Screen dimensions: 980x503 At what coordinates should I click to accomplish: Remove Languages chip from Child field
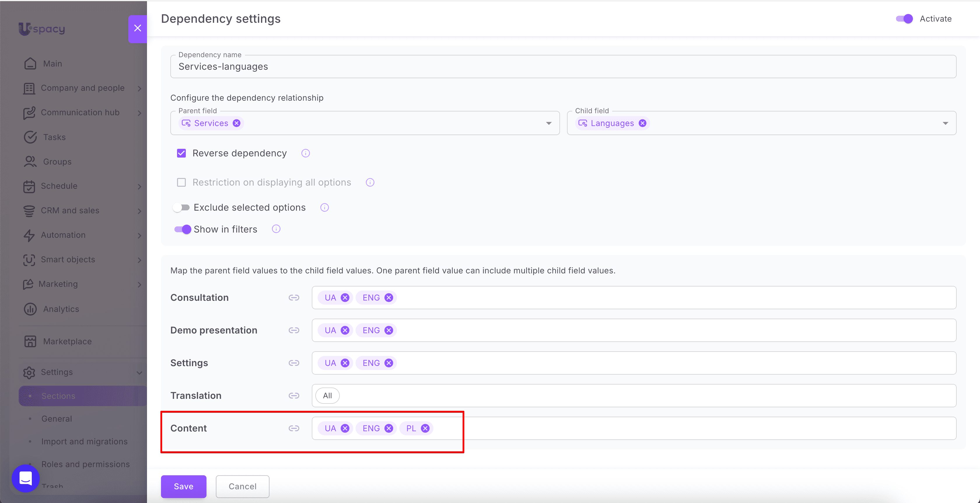click(x=643, y=123)
